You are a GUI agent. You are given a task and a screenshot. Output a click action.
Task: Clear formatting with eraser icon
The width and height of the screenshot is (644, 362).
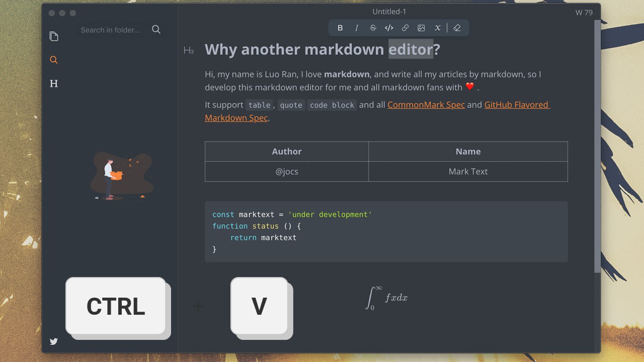click(x=457, y=28)
